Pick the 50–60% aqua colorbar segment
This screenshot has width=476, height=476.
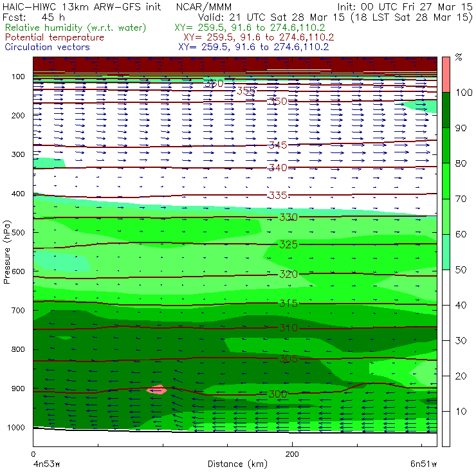click(x=446, y=252)
